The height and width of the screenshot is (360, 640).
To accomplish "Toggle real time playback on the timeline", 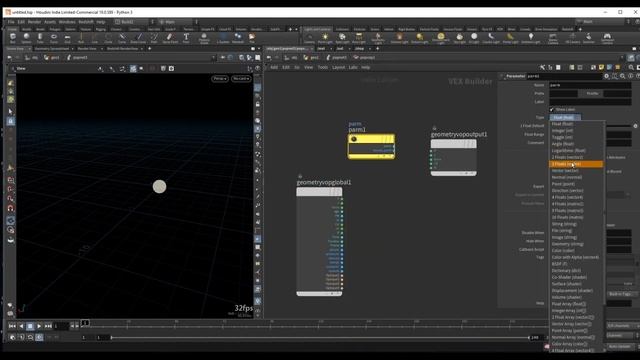I will 39,337.
